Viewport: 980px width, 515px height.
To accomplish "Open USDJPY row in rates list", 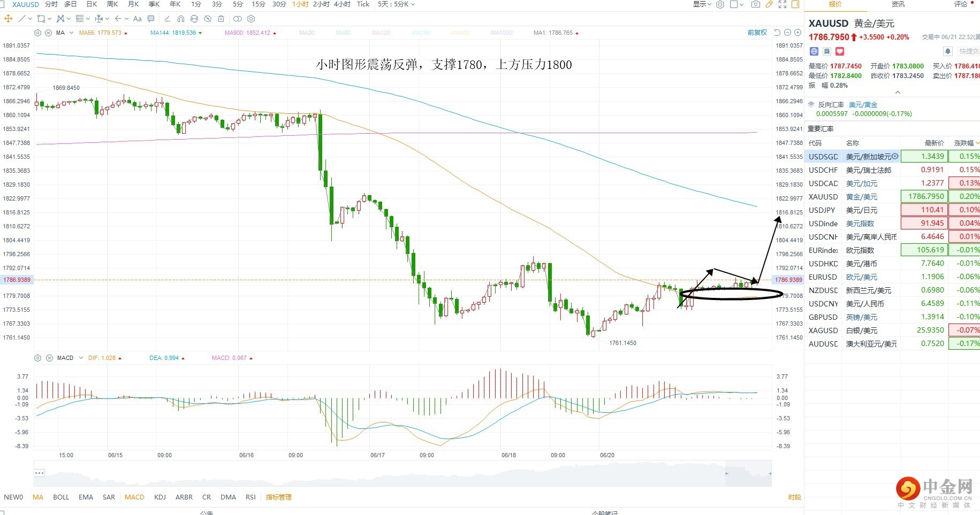I will tap(892, 210).
